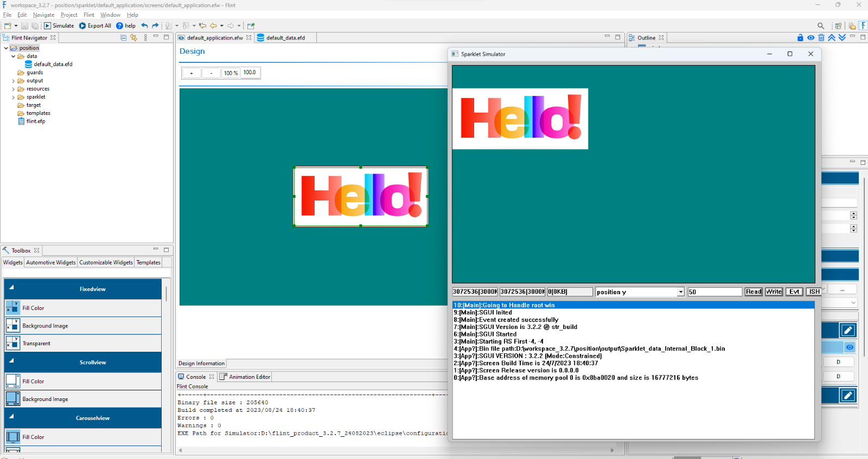Toggle visibility eye in Outline toolbar
Screen dimensions: 868x459
coord(810,37)
